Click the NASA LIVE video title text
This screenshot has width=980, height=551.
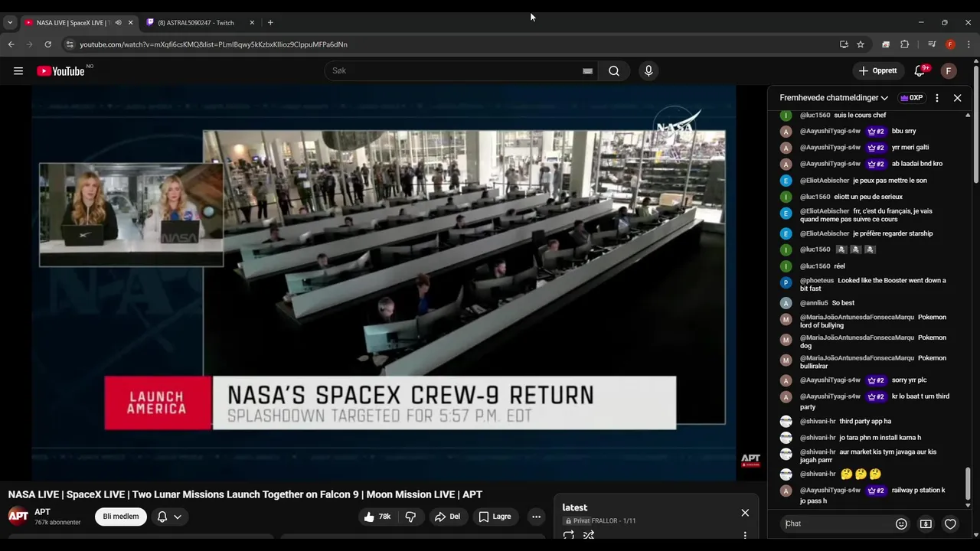click(x=245, y=495)
